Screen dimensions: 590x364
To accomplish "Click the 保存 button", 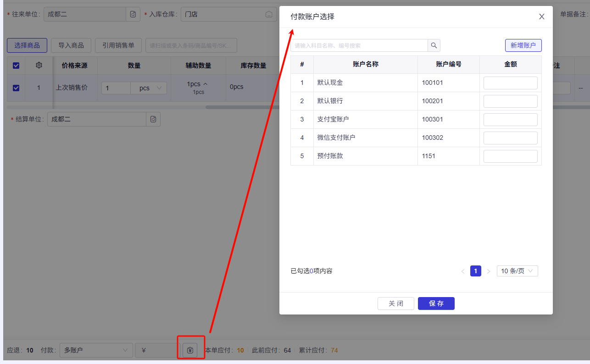I will pos(436,303).
